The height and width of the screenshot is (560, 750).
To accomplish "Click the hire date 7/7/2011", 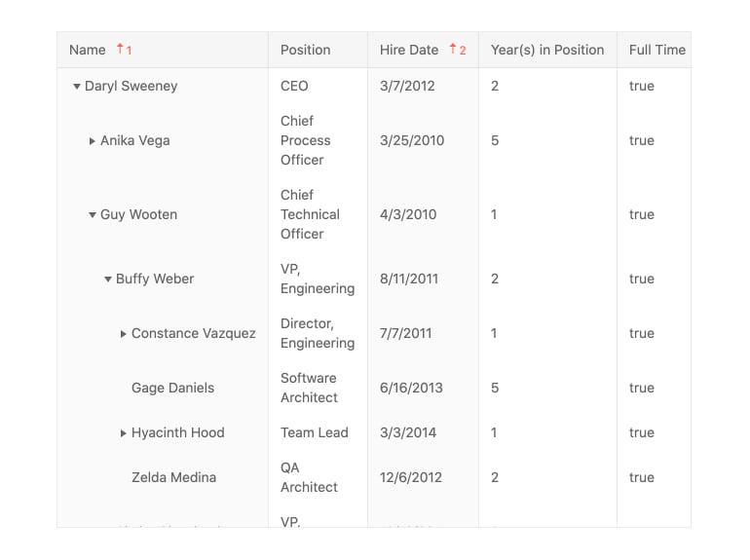I will tap(406, 333).
